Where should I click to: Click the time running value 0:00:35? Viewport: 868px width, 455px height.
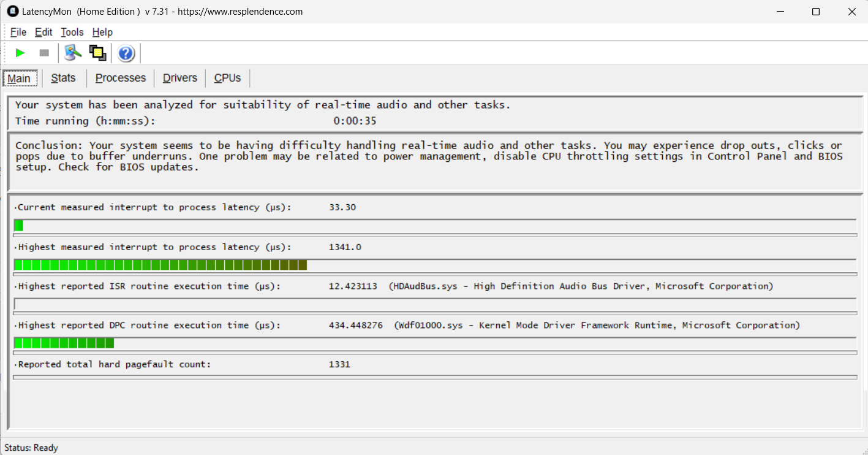tap(355, 121)
